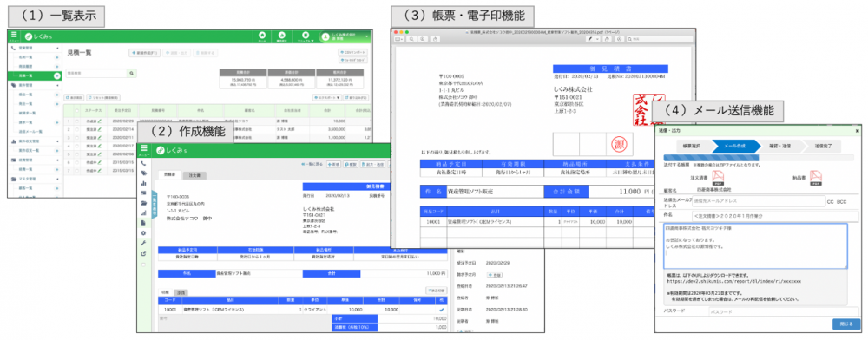Click the zoom-in icon in PDF viewer toolbar
Screen dimensions: 868x340
point(423,39)
